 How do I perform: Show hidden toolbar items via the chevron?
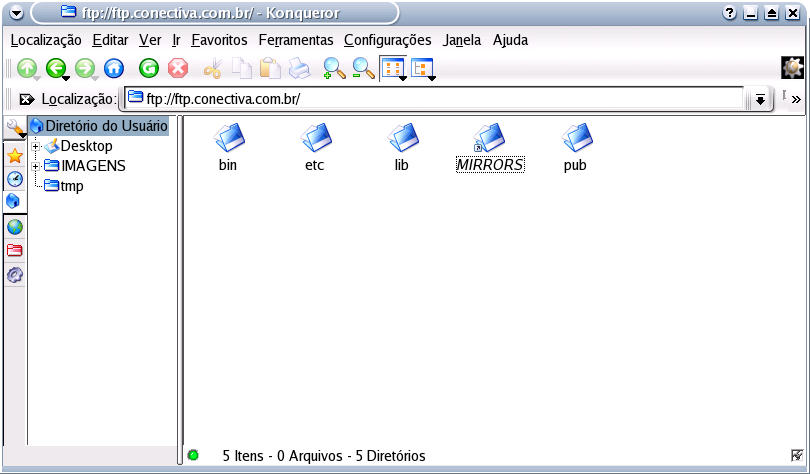click(x=796, y=99)
